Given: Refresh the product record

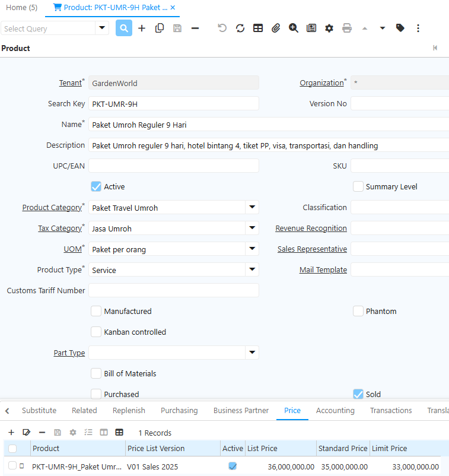Looking at the screenshot, I should 240,28.
